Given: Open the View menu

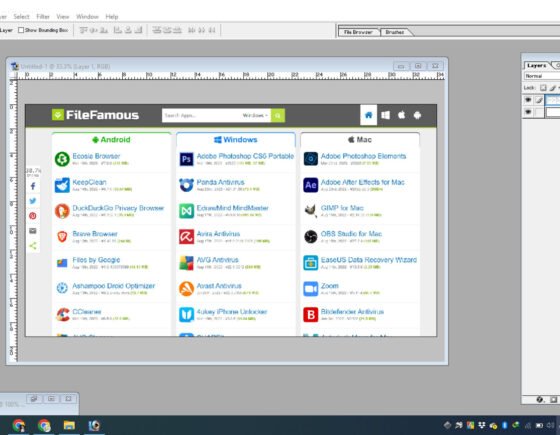Looking at the screenshot, I should (62, 16).
